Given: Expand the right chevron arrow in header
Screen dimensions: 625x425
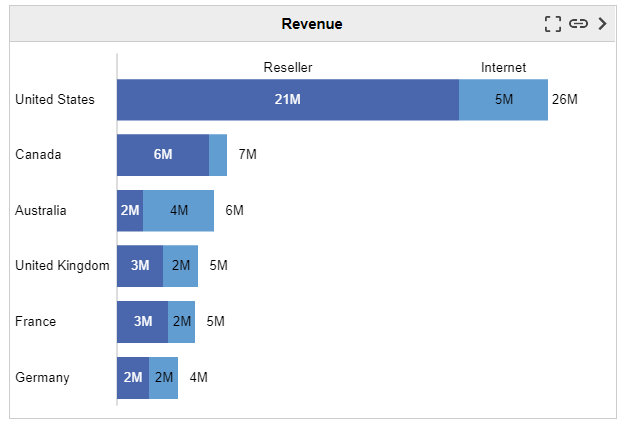Looking at the screenshot, I should [x=602, y=24].
